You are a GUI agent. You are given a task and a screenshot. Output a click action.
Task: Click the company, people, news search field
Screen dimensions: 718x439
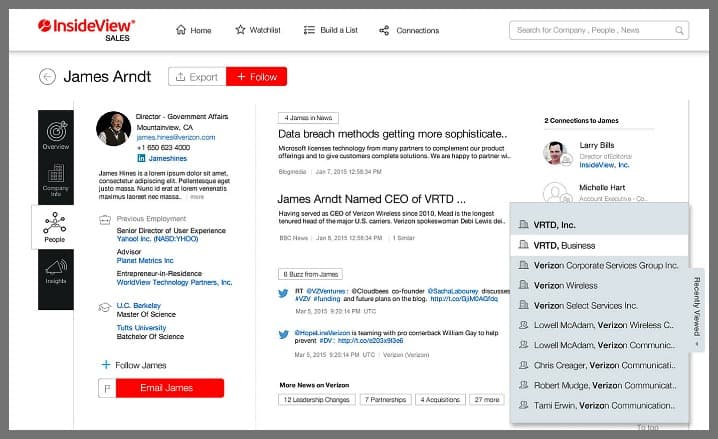point(598,30)
